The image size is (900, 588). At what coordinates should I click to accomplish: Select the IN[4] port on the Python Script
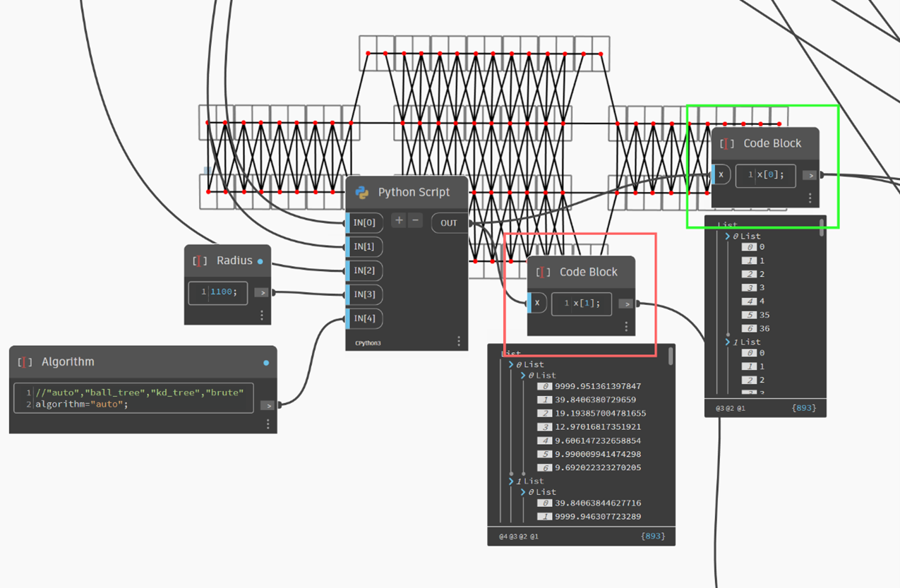coord(364,318)
